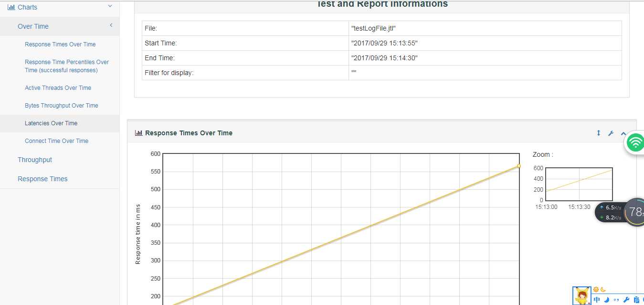Open the Charts menu heading
Screen dimensions: 644x305
[x=27, y=7]
